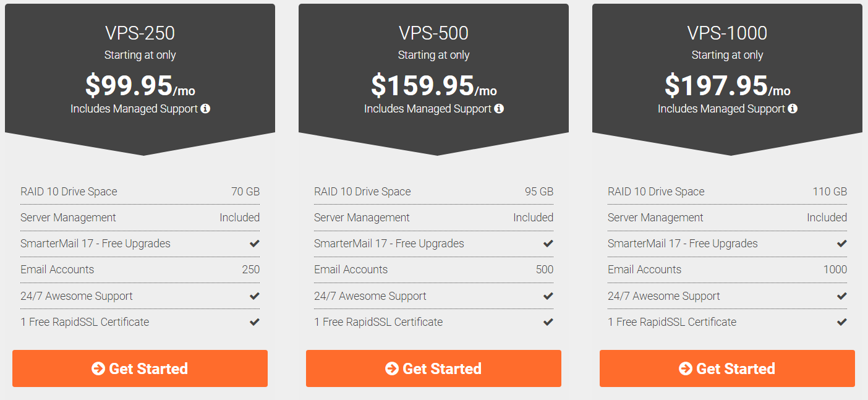This screenshot has height=400, width=868.
Task: Click VPS-250 Free RapidSSL Certificate checkmark
Action: (x=254, y=322)
